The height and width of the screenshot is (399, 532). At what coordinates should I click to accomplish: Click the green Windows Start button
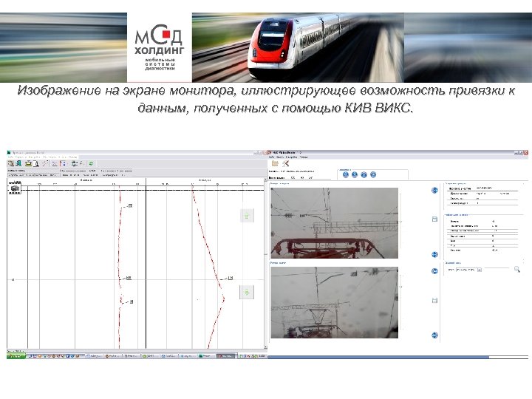coord(16,356)
